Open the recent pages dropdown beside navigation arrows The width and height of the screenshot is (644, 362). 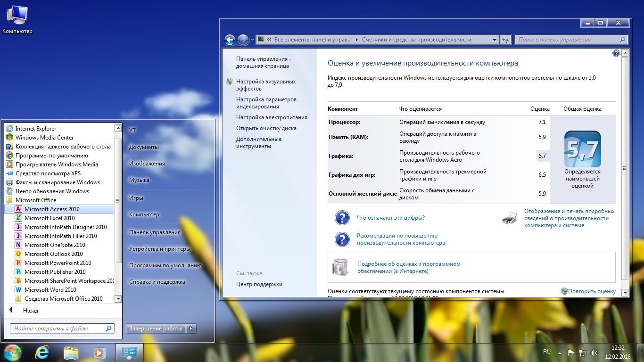(x=252, y=40)
